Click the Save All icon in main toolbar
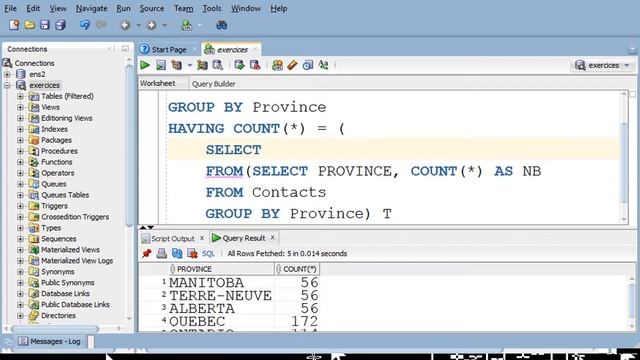 (60, 25)
